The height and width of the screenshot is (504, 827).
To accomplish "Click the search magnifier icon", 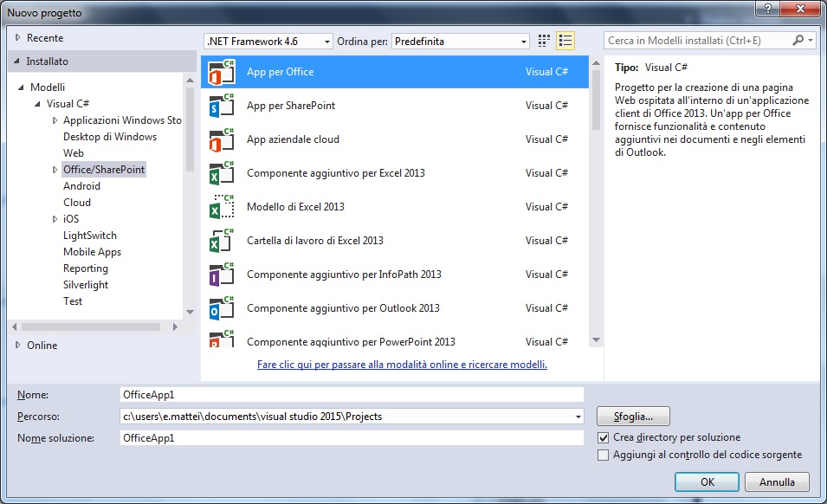I will click(x=798, y=40).
